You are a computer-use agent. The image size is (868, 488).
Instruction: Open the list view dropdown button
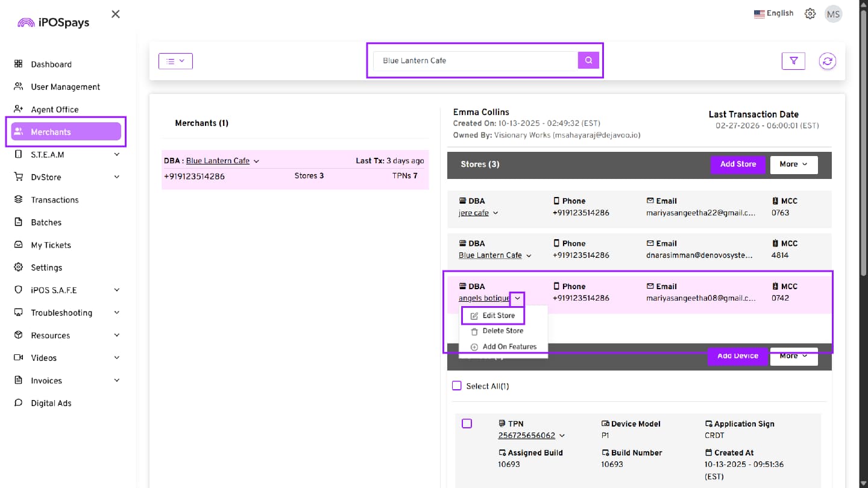click(x=175, y=61)
